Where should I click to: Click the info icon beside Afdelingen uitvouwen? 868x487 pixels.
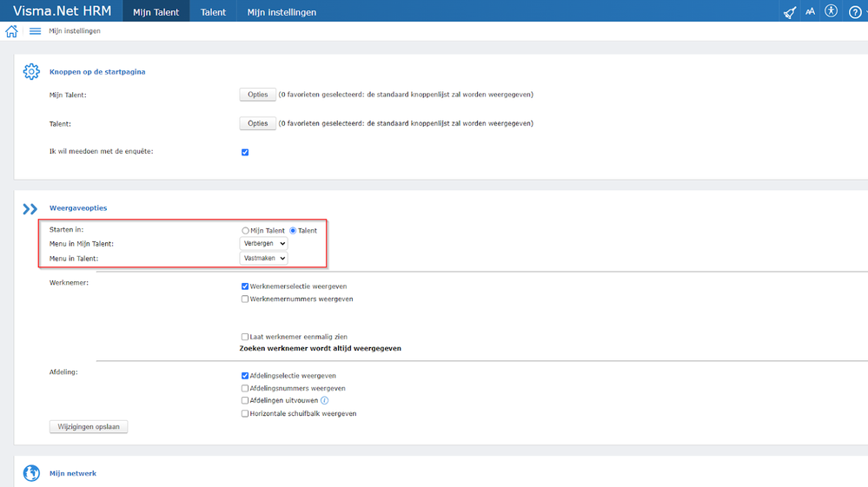pyautogui.click(x=325, y=401)
